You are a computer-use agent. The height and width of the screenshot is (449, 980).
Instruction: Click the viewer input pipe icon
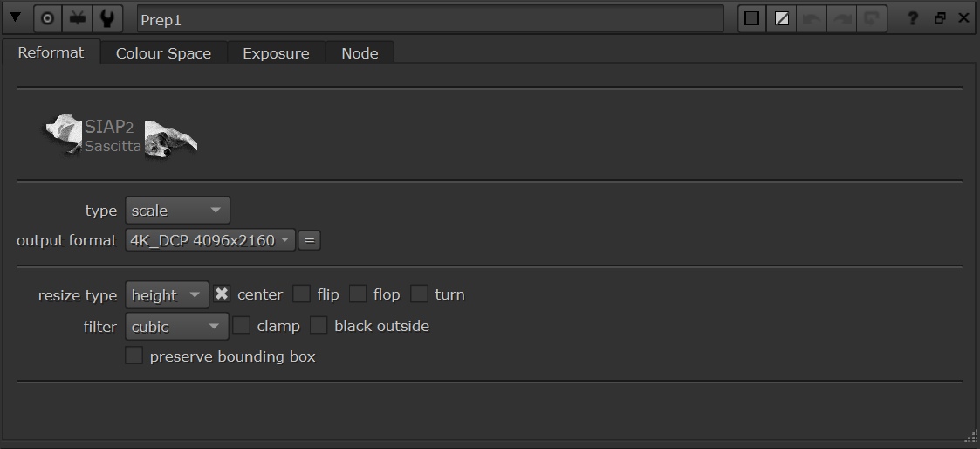78,18
